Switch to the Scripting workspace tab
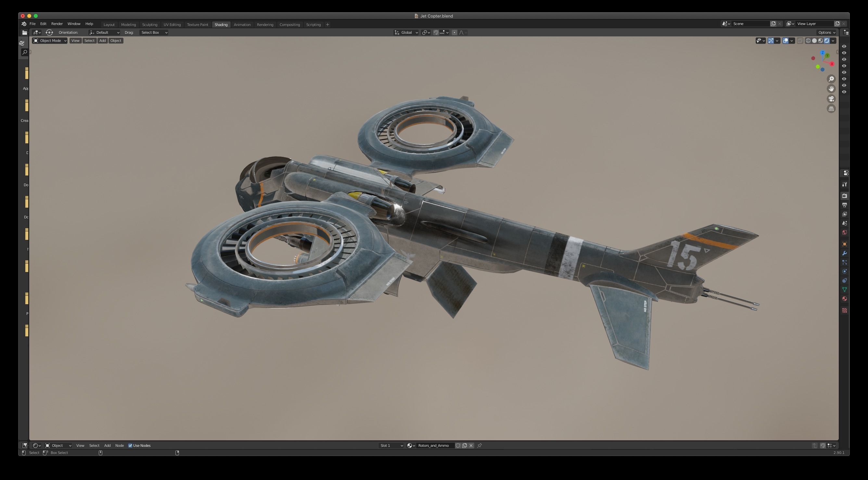This screenshot has height=480, width=868. pyautogui.click(x=313, y=25)
